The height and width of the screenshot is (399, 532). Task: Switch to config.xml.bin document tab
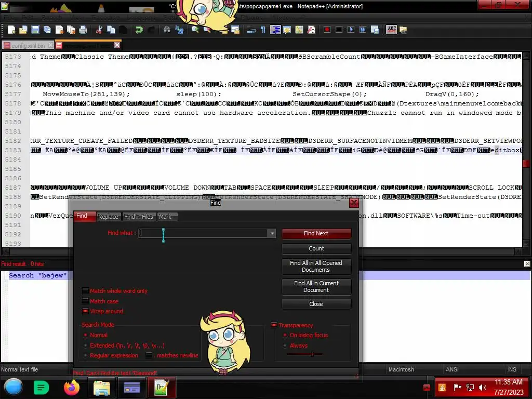[x=28, y=45]
